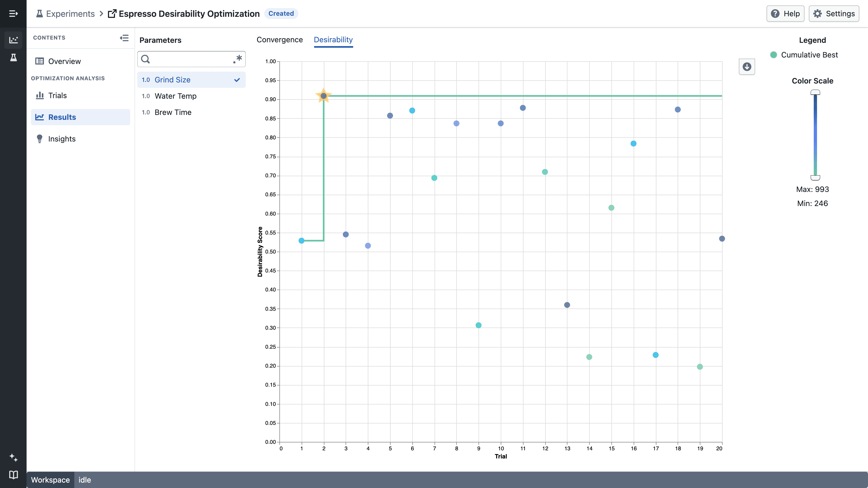Click the Max: 993 label
868x488 pixels.
812,189
